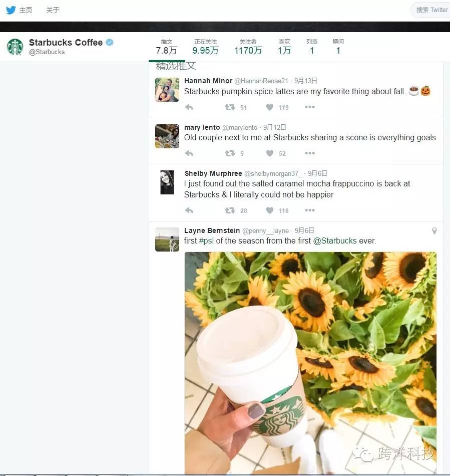This screenshot has width=450, height=476.
Task: Open the 9月12日 timestamp on mary lento's tweet
Action: point(274,127)
